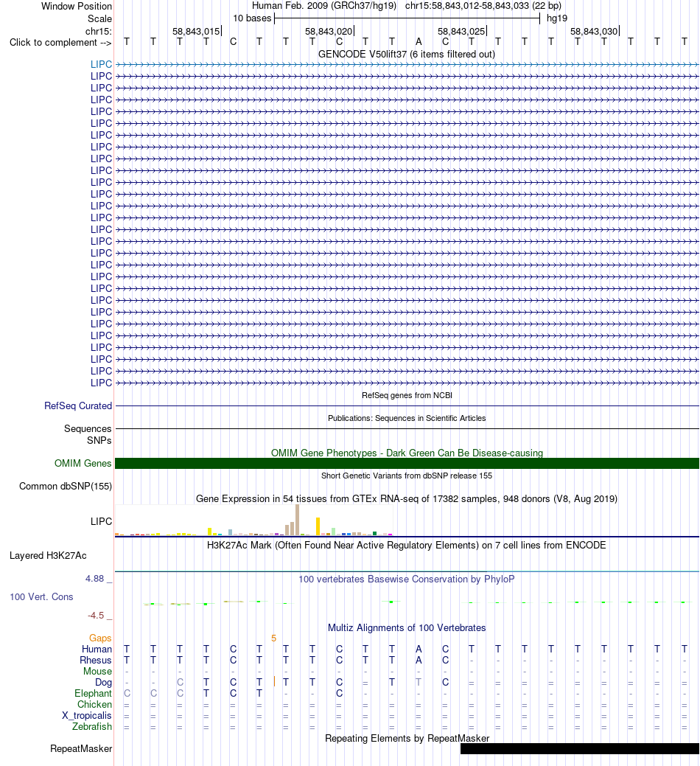700x766 pixels.
Task: Click the Sequences track label
Action: pyautogui.click(x=88, y=428)
